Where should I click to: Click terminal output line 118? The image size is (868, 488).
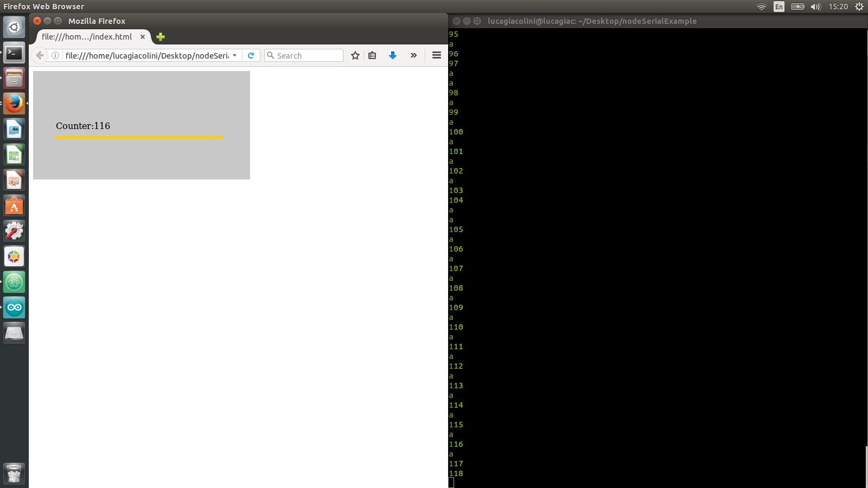pyautogui.click(x=456, y=473)
